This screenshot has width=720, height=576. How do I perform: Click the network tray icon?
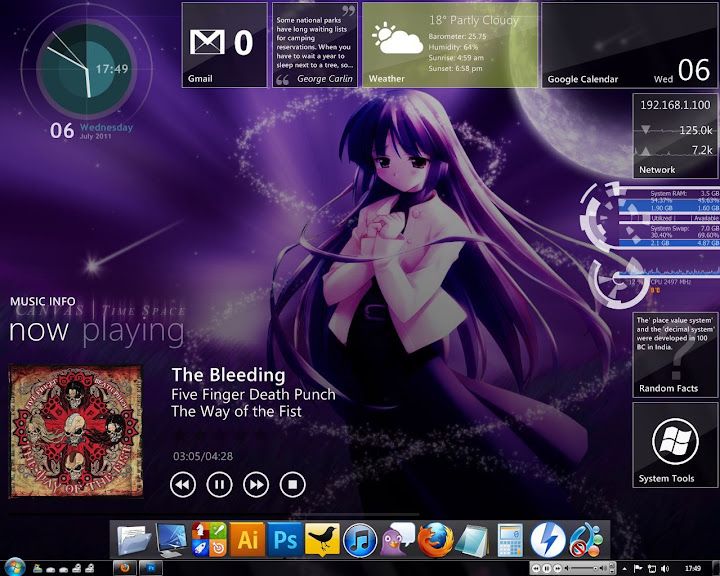(652, 569)
